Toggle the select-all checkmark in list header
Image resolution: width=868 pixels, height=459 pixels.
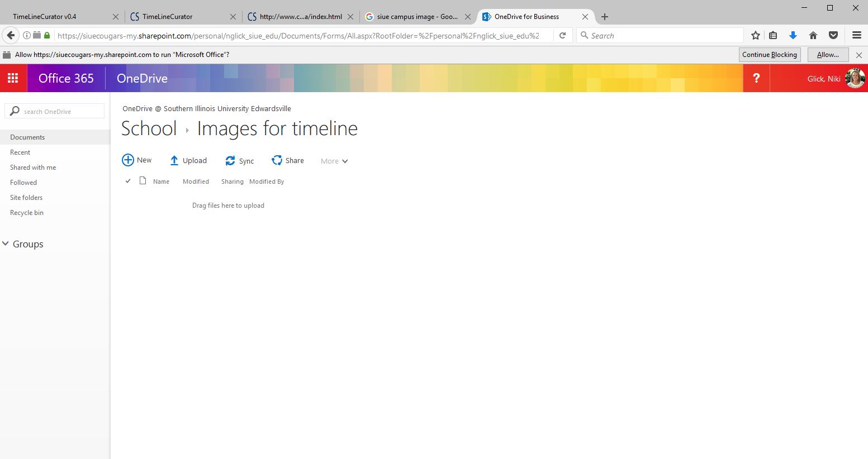[x=128, y=181]
